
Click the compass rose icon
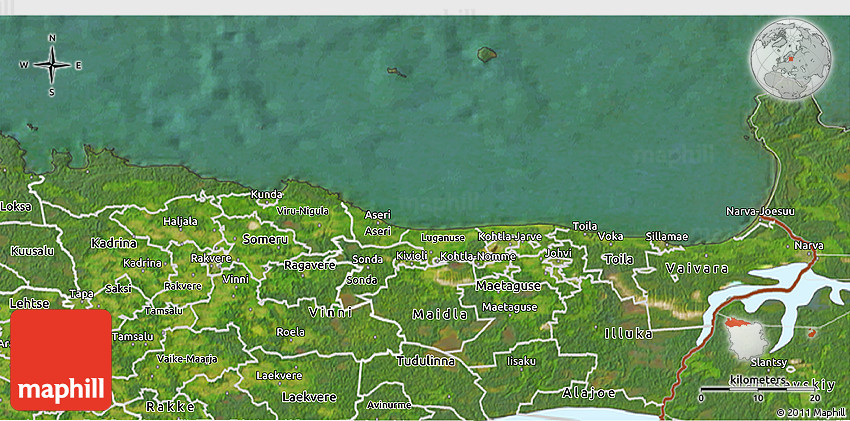52,65
